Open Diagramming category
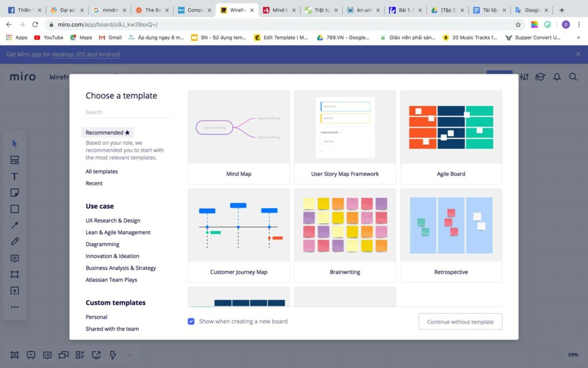This screenshot has width=588, height=368. tap(102, 244)
